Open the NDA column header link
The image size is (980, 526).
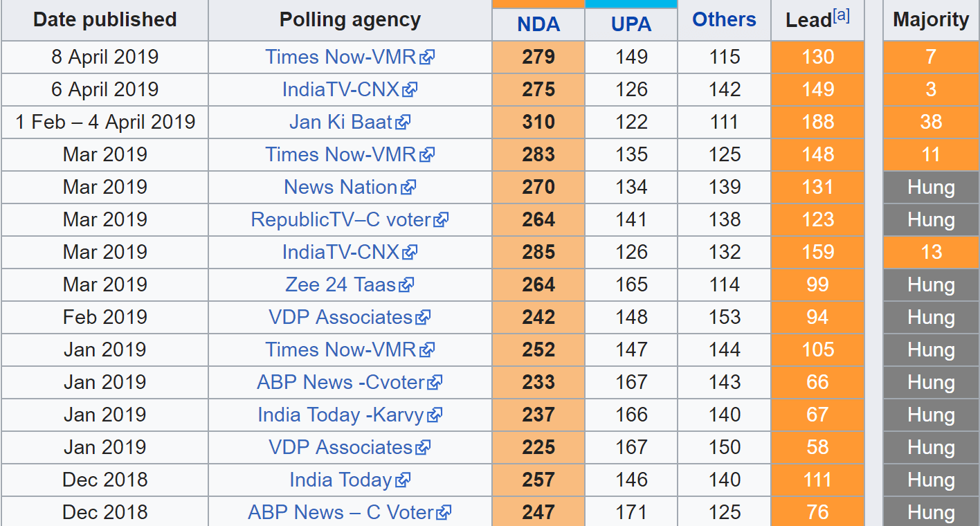tap(538, 24)
